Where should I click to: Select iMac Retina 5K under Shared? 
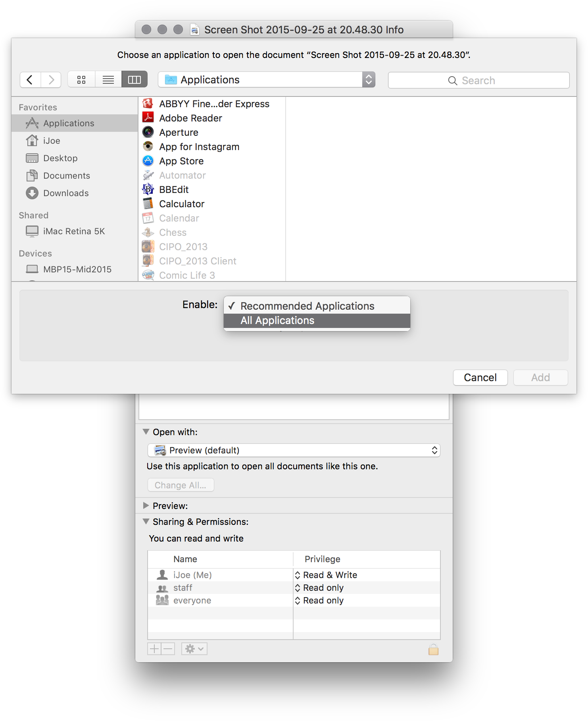coord(75,231)
